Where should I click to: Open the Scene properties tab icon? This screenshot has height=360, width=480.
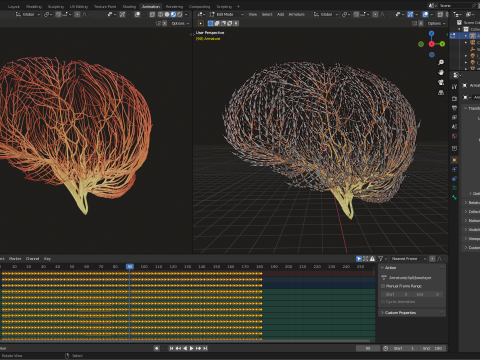pos(454,127)
